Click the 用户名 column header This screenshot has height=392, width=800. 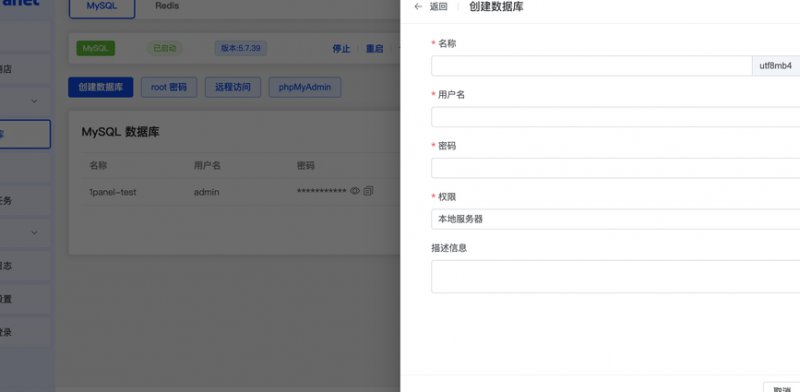[x=207, y=165]
